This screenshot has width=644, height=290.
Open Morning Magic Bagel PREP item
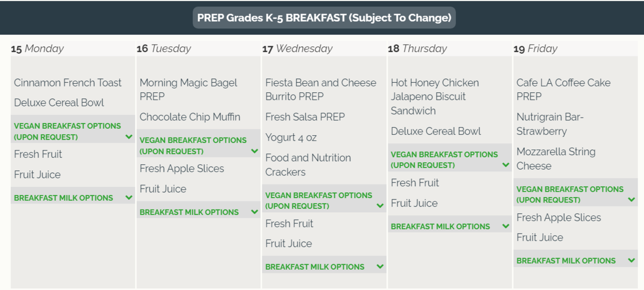188,90
